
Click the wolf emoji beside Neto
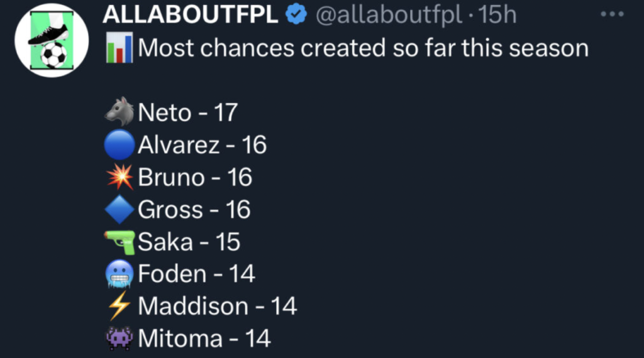(119, 112)
